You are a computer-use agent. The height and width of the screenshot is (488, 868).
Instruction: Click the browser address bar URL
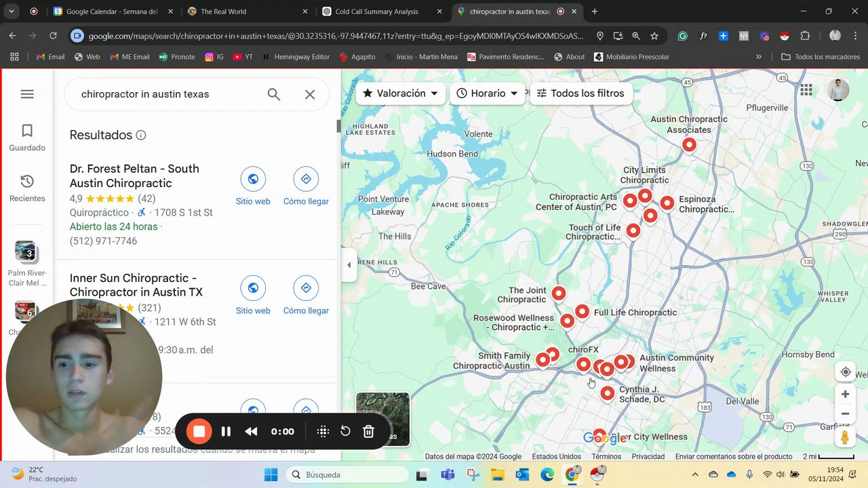[336, 36]
